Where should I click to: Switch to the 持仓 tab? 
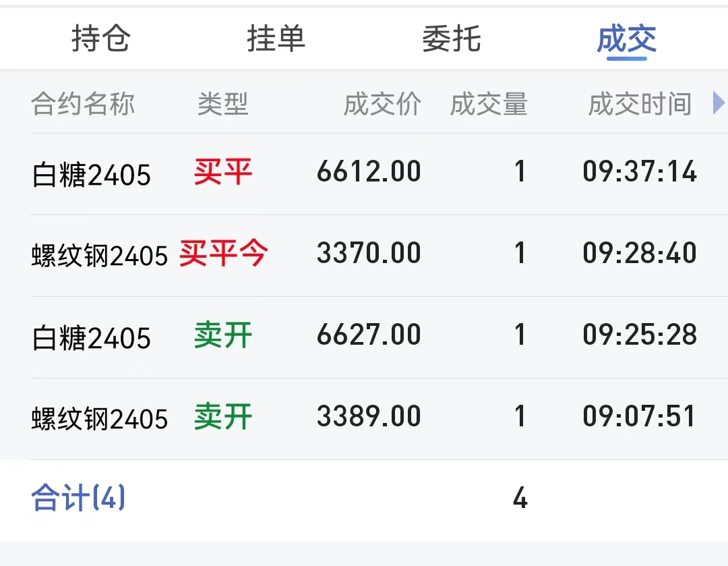pos(100,38)
